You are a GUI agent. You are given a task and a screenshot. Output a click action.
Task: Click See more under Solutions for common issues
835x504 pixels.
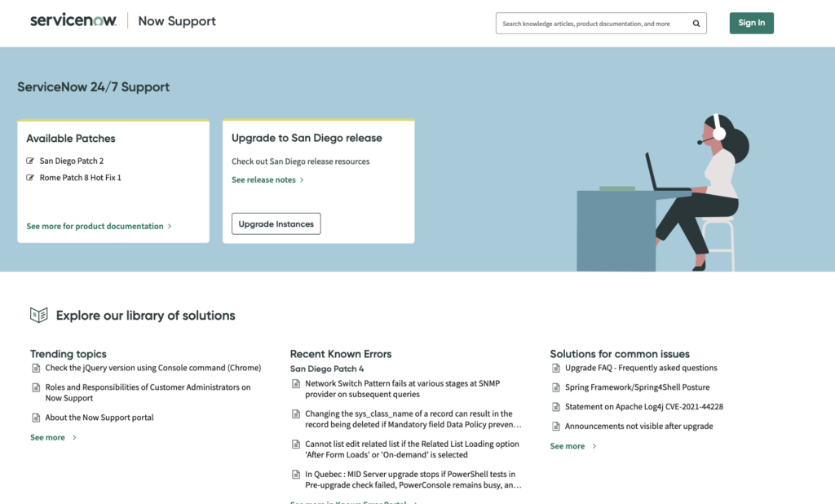568,446
